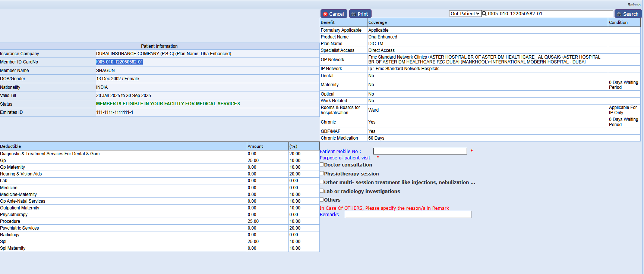Click the printer icon on Print

tap(353, 14)
